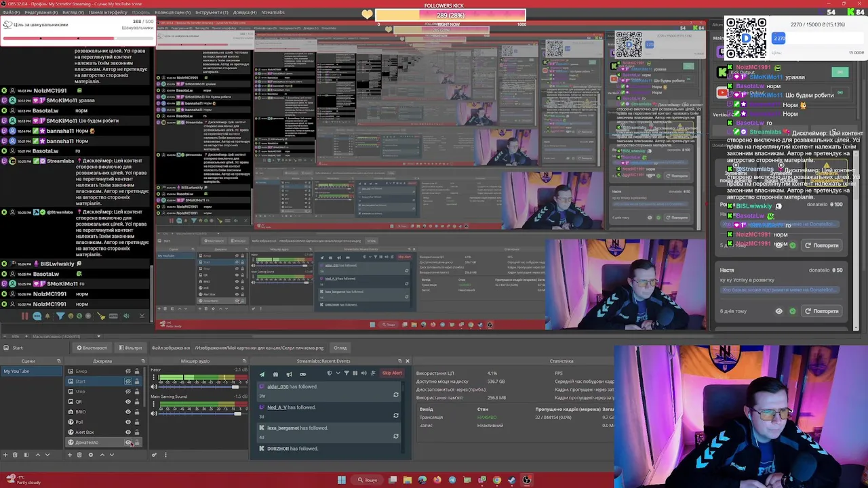Move source up arrow
The width and height of the screenshot is (868, 488).
[x=102, y=455]
